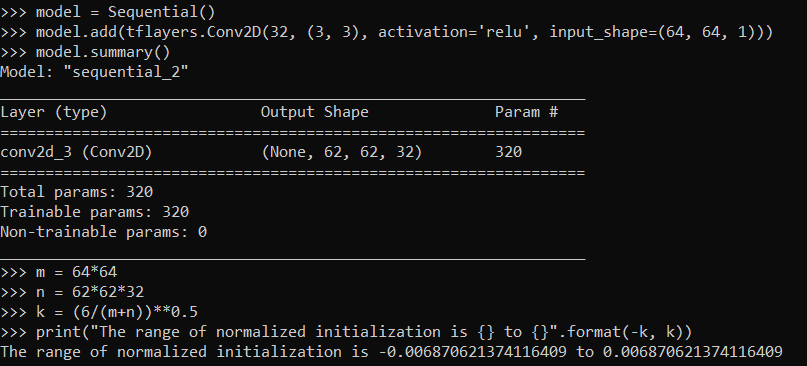
Task: Click the 'model = Sequential()' line
Action: coord(108,12)
